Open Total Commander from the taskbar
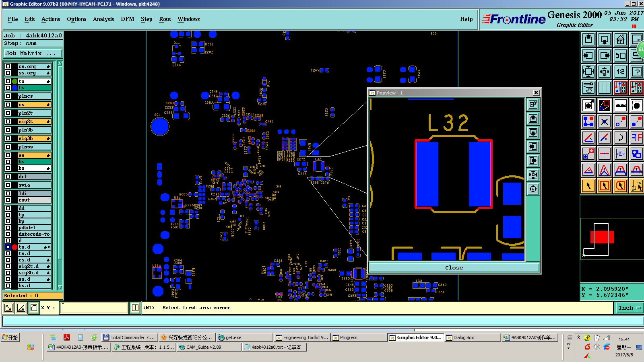644x362 pixels. 129,337
